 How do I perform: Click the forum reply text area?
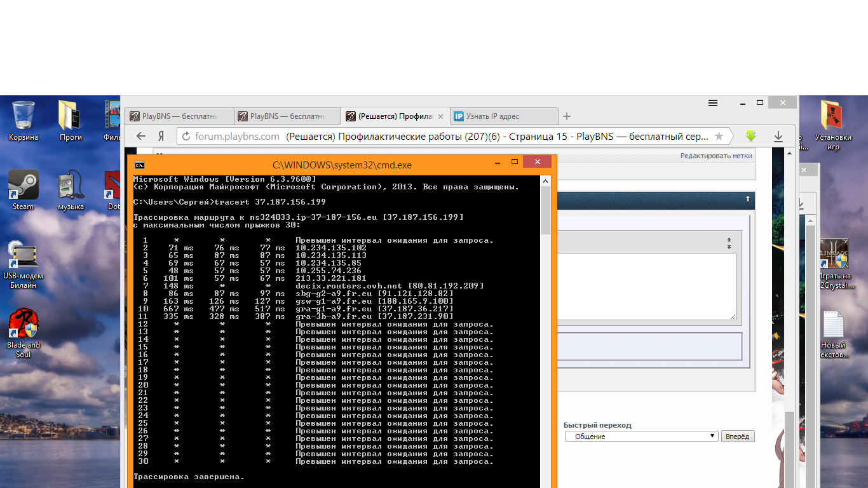click(x=647, y=286)
